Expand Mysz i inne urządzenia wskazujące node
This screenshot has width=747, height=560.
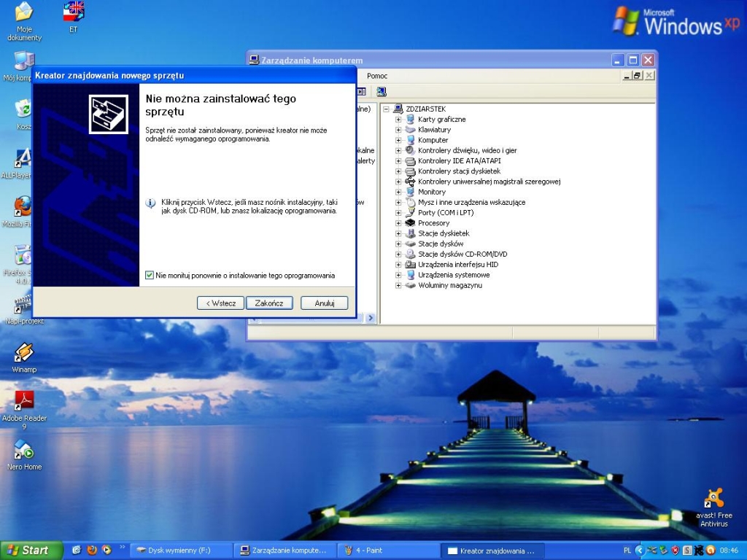[x=398, y=202]
